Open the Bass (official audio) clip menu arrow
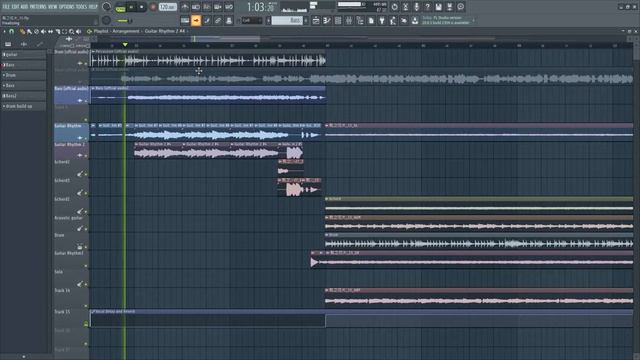640x360 pixels. [x=93, y=88]
